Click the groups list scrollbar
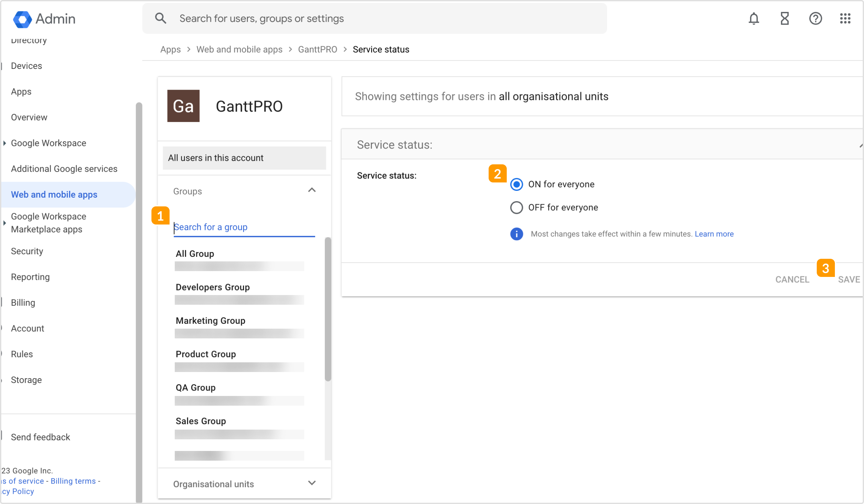The width and height of the screenshot is (864, 504). [328, 309]
